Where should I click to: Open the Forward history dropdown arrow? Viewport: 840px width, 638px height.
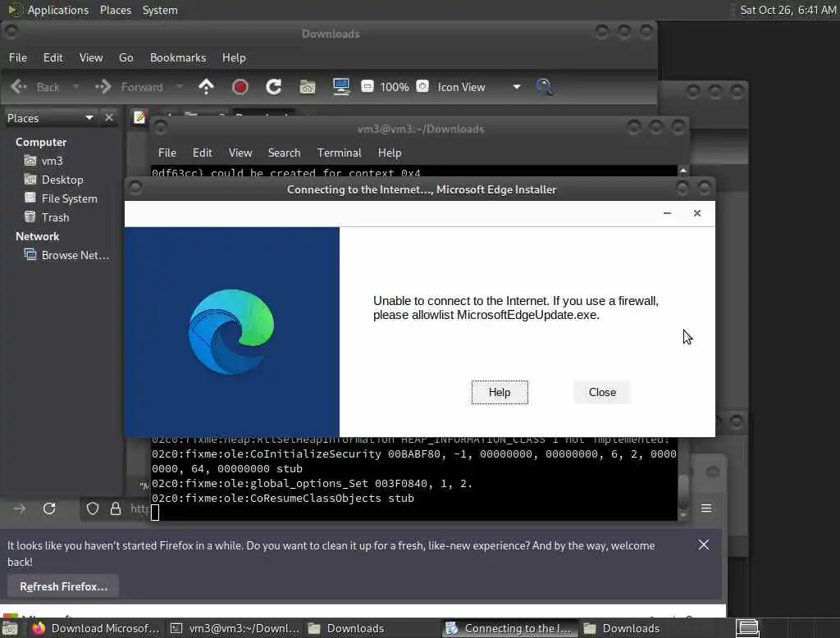(x=180, y=87)
